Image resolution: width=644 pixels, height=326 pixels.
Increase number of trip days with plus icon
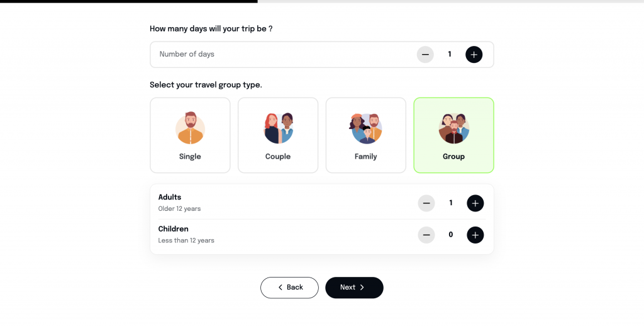(474, 54)
